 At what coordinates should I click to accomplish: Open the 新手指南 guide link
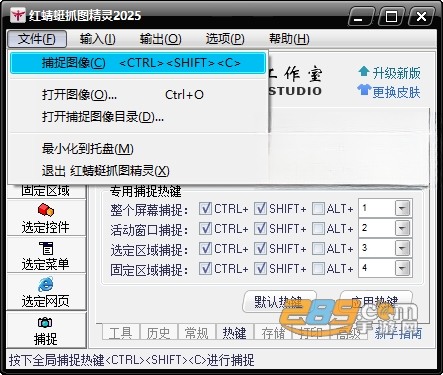pyautogui.click(x=398, y=333)
